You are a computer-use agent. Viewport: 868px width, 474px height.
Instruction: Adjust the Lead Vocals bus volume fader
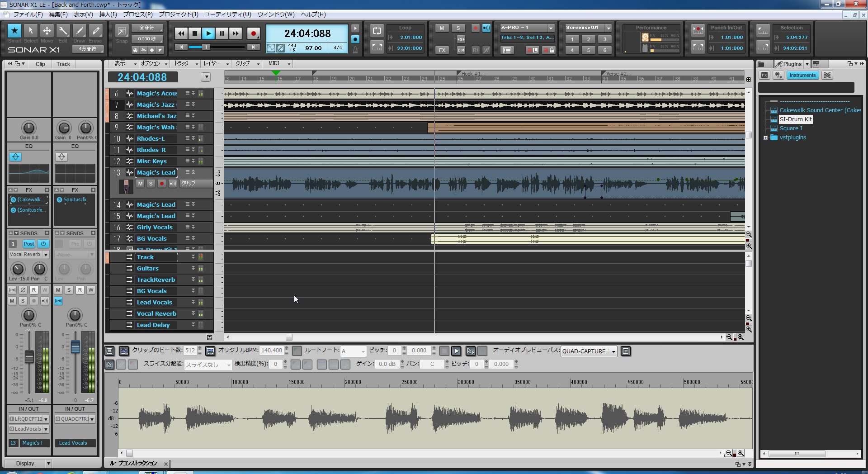tap(75, 347)
